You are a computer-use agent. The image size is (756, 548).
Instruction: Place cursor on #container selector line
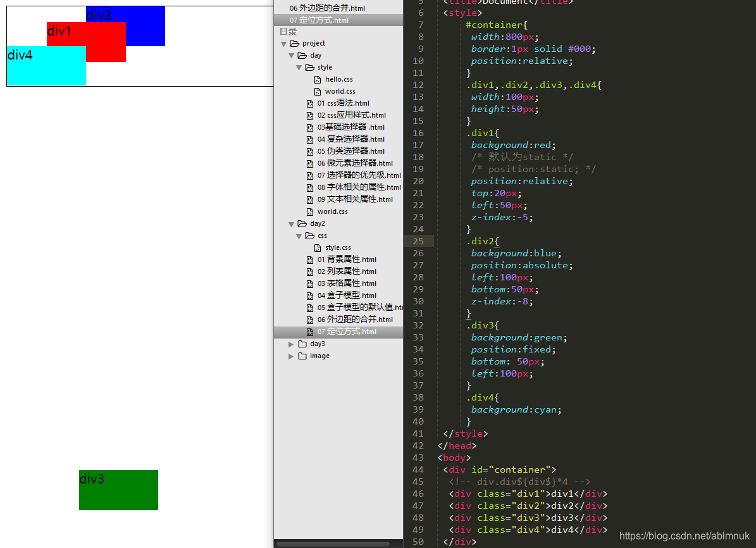point(496,25)
